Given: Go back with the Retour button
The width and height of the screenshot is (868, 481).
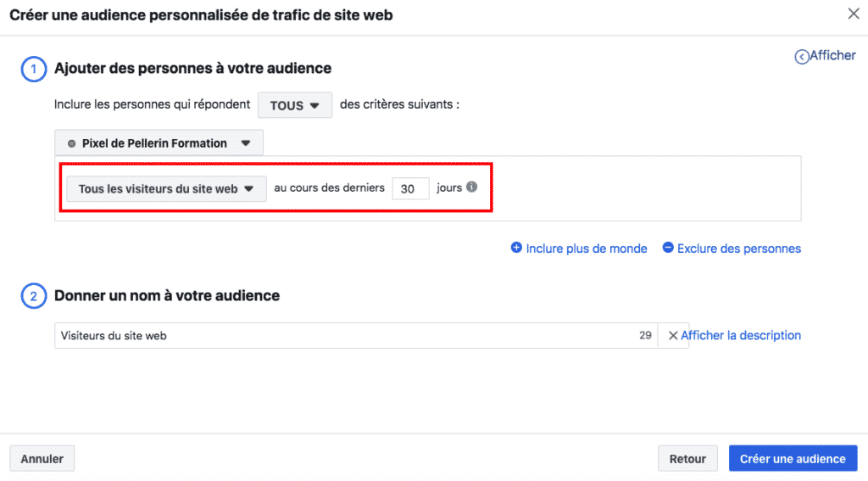Looking at the screenshot, I should [687, 459].
